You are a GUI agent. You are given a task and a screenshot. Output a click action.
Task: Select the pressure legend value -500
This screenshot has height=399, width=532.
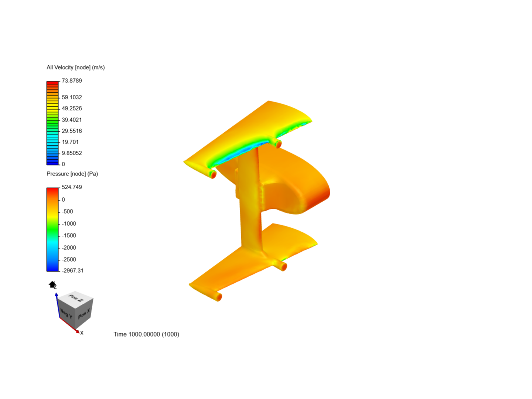(68, 211)
